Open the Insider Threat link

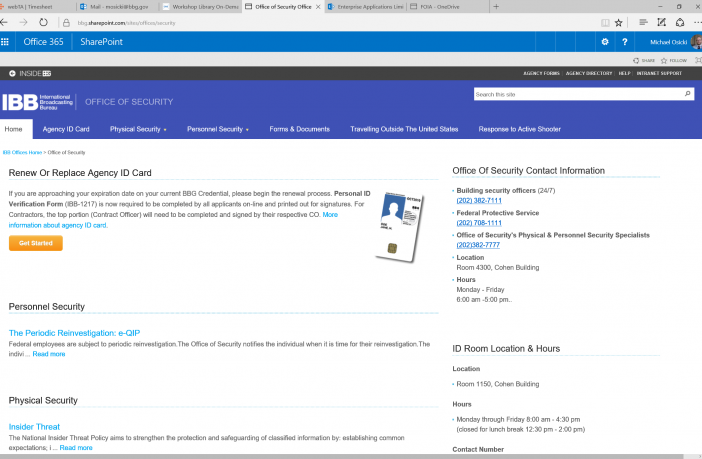(x=34, y=427)
